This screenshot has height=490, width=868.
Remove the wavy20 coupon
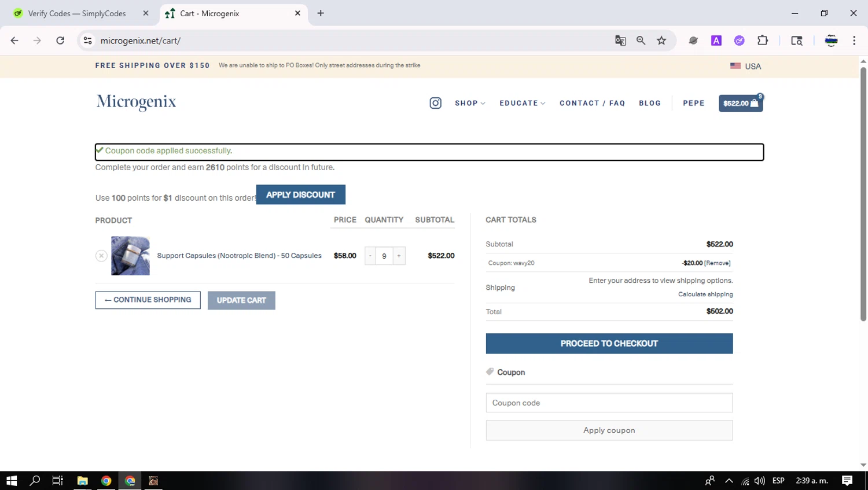click(x=718, y=263)
